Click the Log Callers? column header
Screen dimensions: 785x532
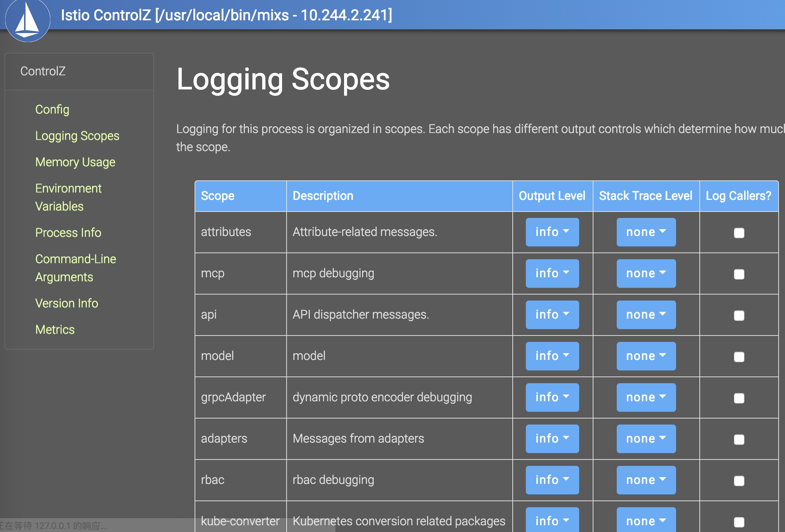pyautogui.click(x=739, y=196)
